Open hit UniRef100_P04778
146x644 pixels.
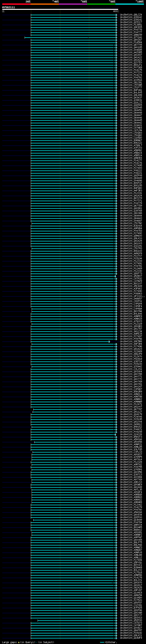131,30
